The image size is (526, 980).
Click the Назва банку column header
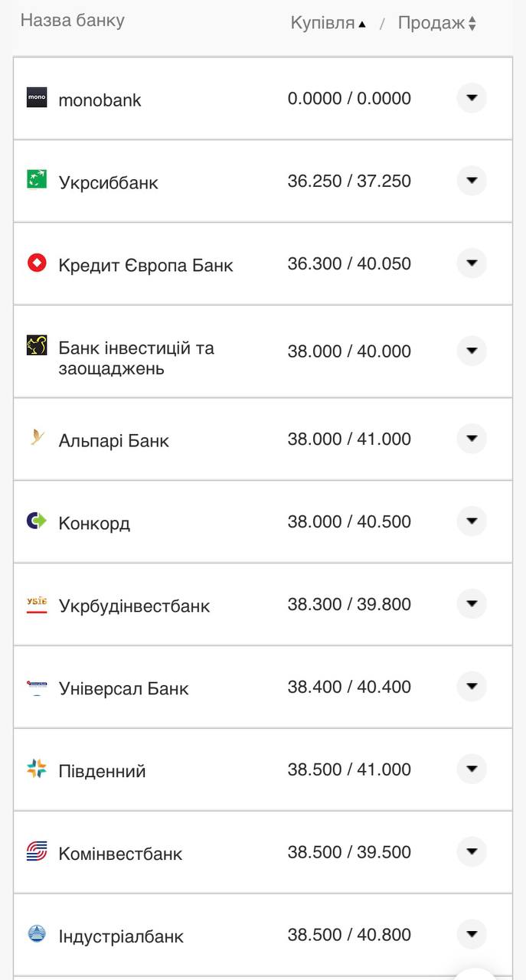point(73,21)
